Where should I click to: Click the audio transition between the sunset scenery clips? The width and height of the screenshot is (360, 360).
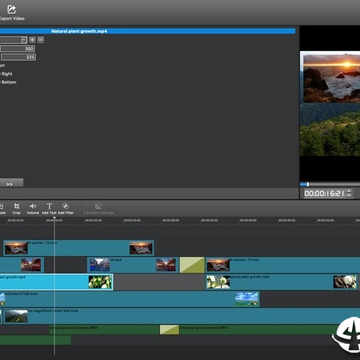(169, 330)
